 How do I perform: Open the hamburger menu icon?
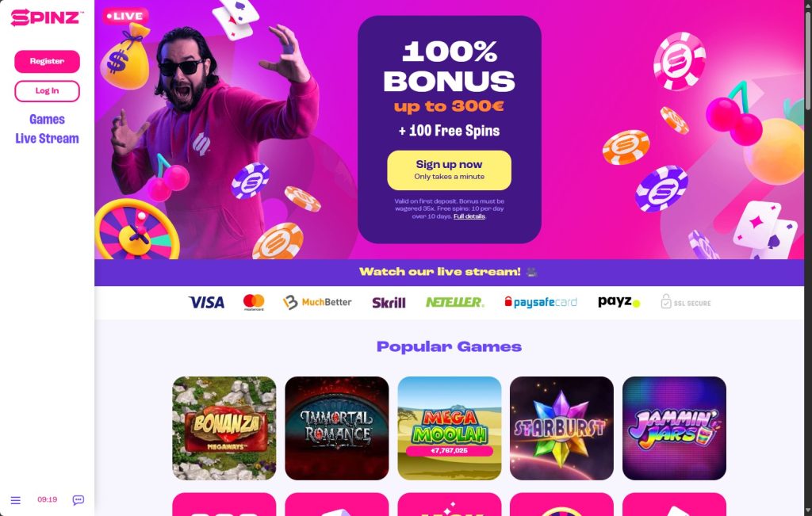point(16,500)
